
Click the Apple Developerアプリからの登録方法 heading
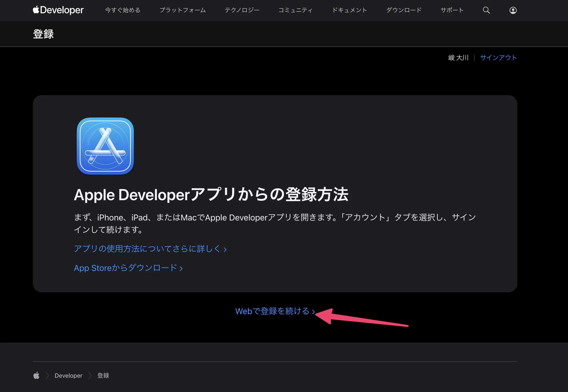coord(211,195)
